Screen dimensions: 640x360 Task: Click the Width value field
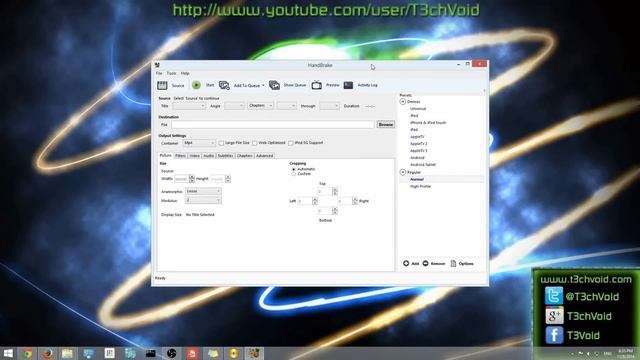[x=182, y=179]
